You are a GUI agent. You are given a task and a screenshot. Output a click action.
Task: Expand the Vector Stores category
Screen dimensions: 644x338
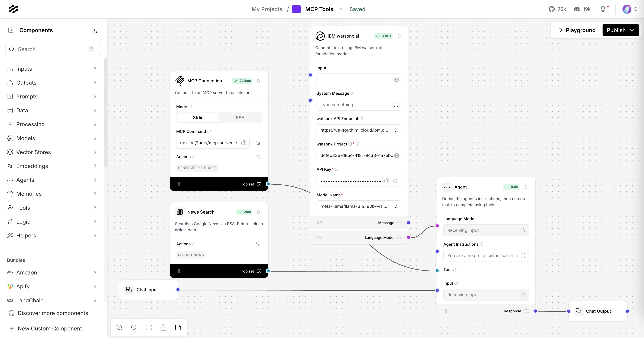click(x=52, y=152)
